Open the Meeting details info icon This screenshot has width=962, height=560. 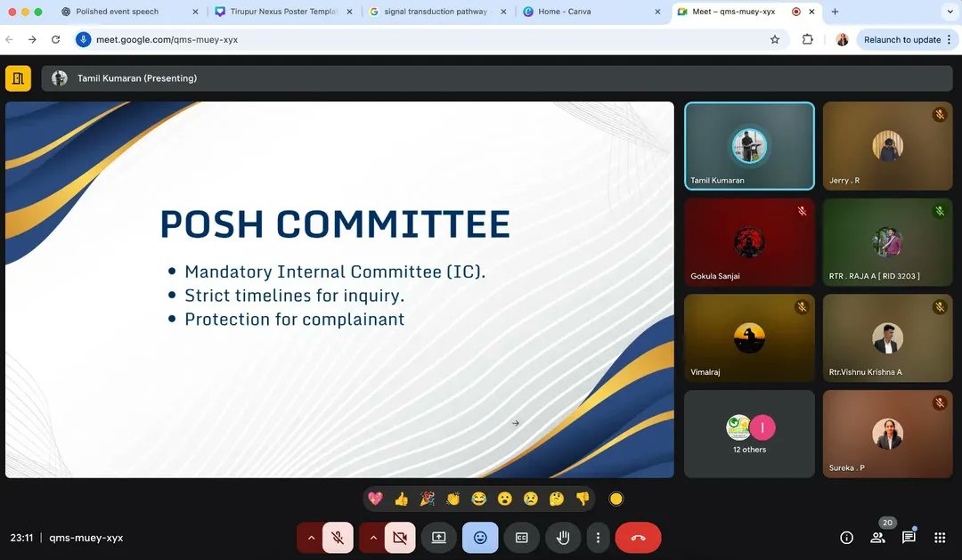click(x=847, y=538)
